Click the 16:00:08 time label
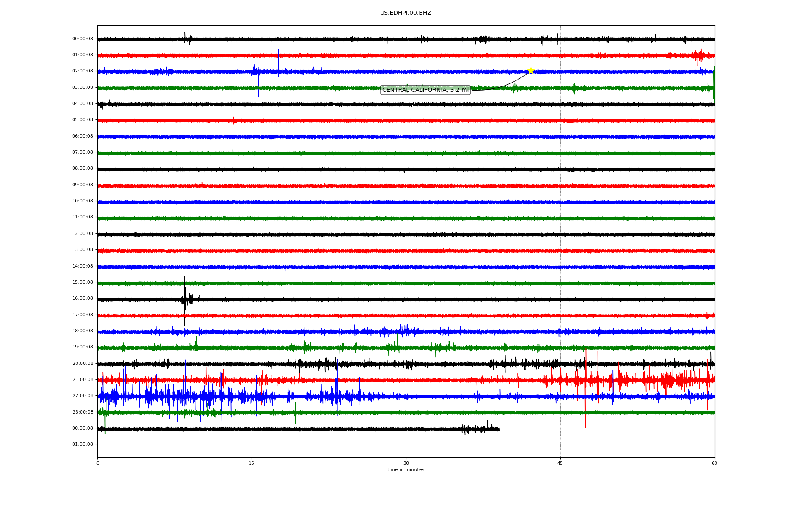 click(82, 298)
